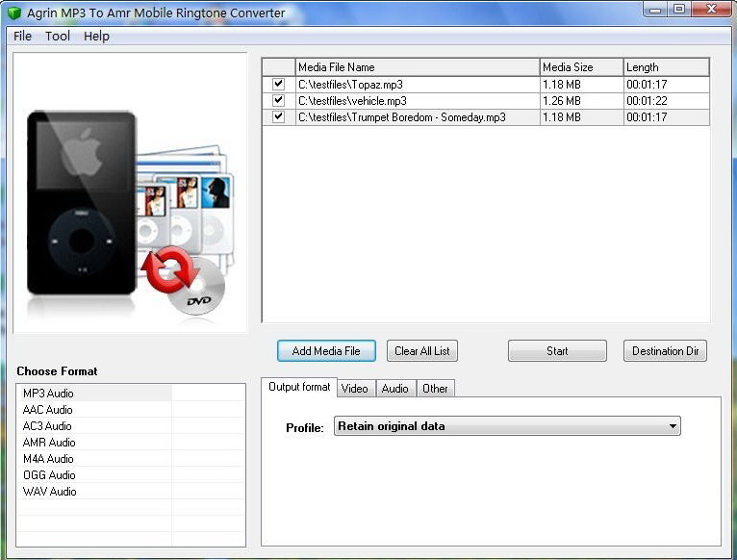
Task: Switch to the Output format tab
Action: coord(299,387)
